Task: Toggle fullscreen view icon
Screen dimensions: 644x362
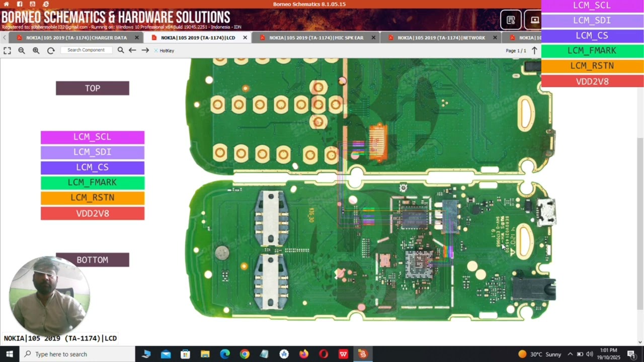Action: point(7,50)
